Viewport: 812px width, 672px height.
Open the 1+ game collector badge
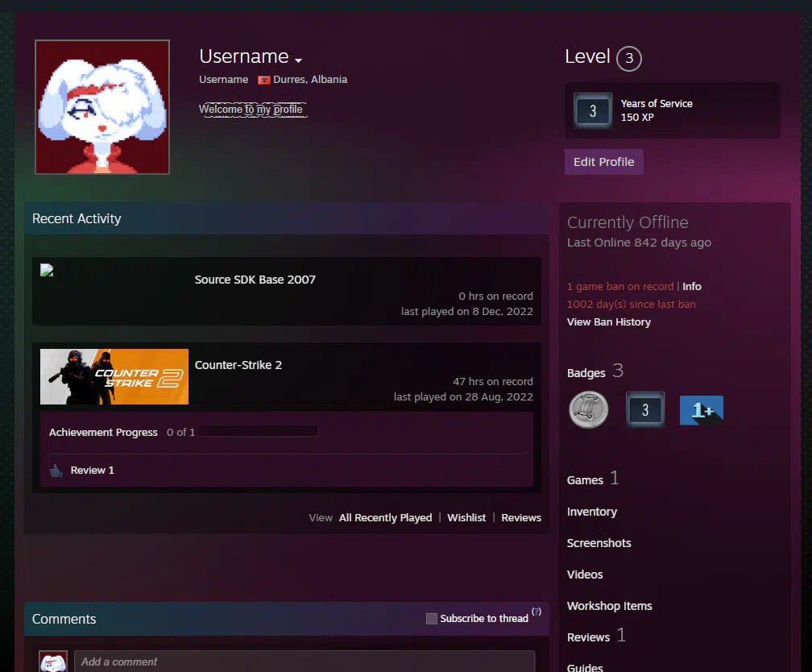pos(701,410)
